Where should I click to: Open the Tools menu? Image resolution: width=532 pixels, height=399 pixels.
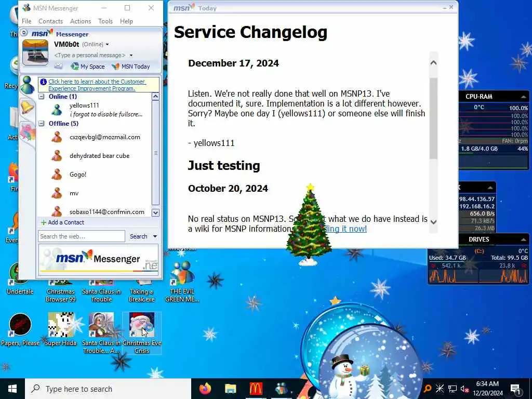point(105,21)
